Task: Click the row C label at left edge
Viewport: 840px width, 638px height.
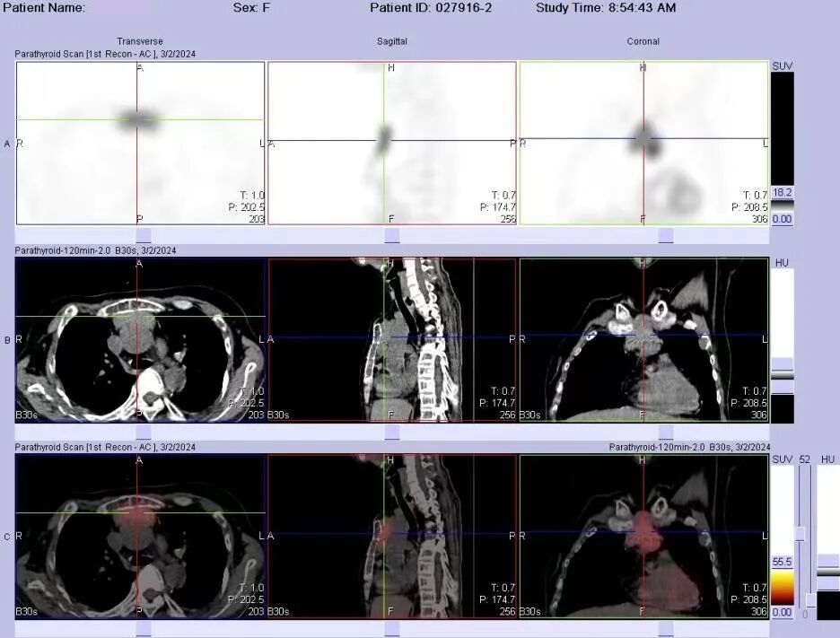Action: 7,537
